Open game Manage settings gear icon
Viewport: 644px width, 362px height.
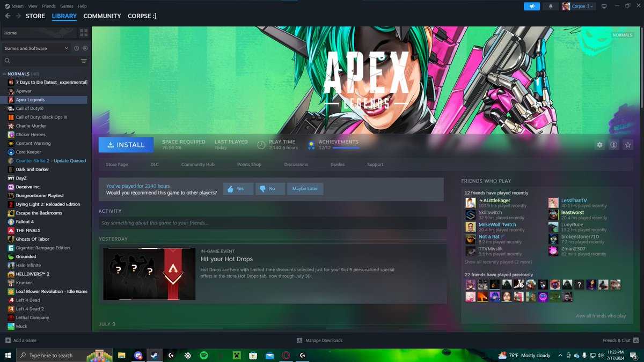click(599, 145)
